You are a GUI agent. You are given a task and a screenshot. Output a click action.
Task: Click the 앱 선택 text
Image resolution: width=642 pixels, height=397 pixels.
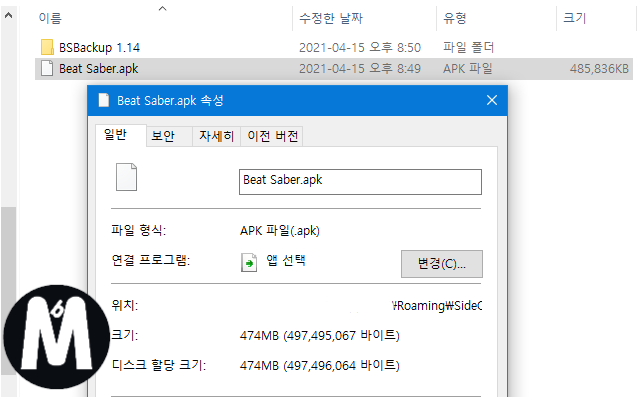(286, 260)
